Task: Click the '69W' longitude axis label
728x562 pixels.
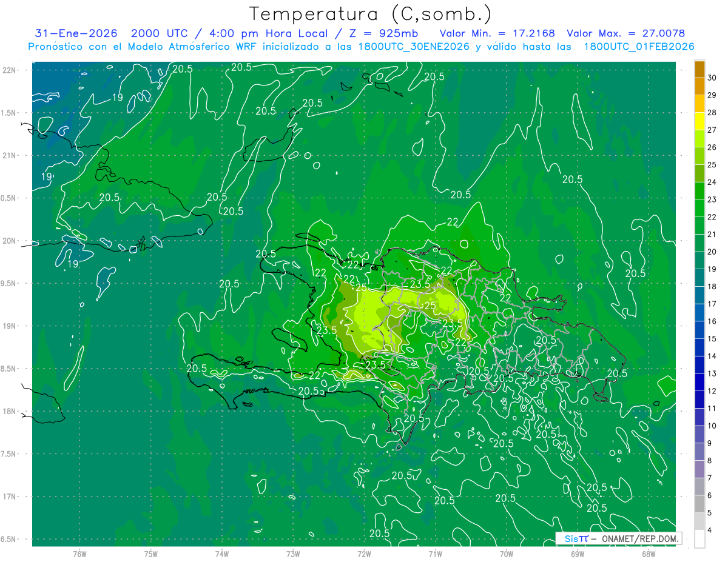Action: pyautogui.click(x=578, y=554)
